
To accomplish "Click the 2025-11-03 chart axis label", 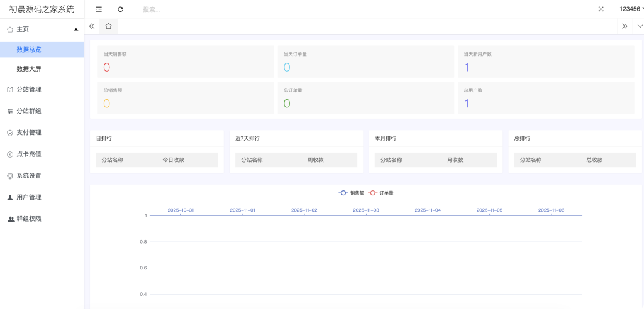I will 366,210.
